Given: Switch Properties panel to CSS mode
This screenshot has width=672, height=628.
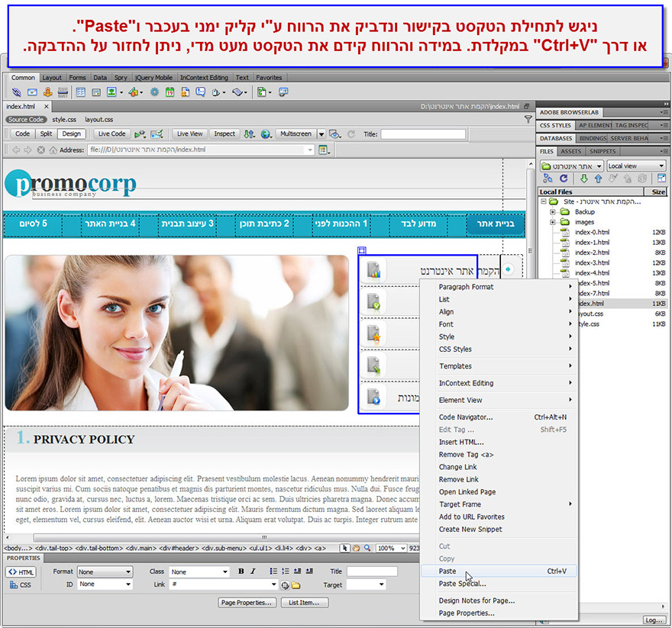Looking at the screenshot, I should click(20, 585).
